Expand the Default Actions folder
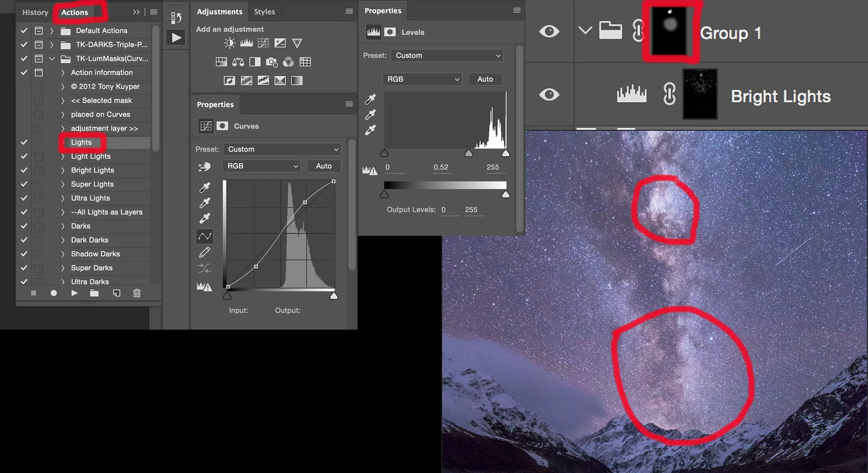The height and width of the screenshot is (473, 868). [x=52, y=31]
